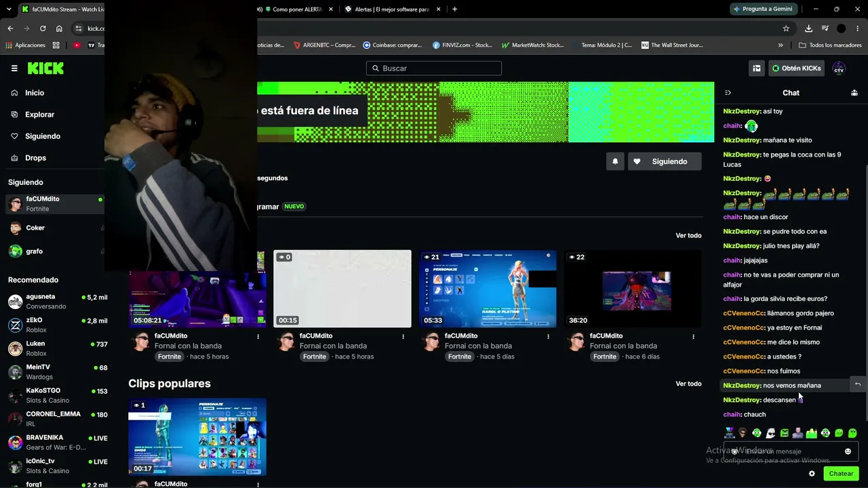Toggle the channel notification bell
Screen dimensions: 868x488
615,161
